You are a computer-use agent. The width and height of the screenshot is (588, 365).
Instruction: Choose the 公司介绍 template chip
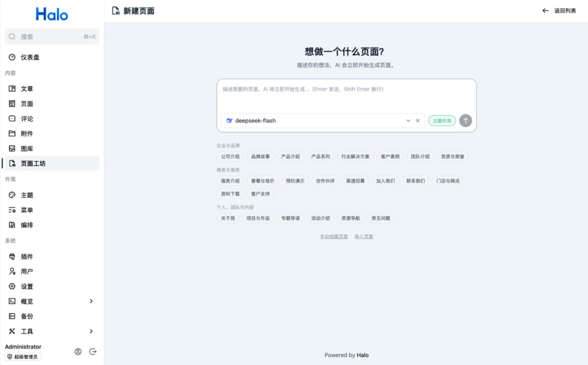230,157
